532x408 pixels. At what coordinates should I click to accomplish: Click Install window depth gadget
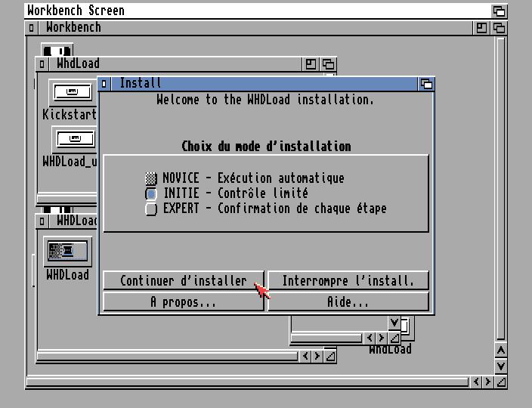426,84
